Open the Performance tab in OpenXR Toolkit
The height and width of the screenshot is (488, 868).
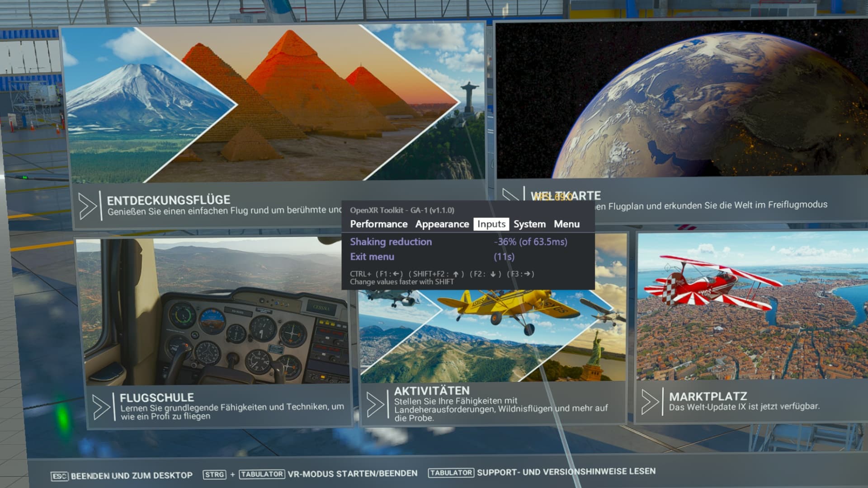pos(378,224)
